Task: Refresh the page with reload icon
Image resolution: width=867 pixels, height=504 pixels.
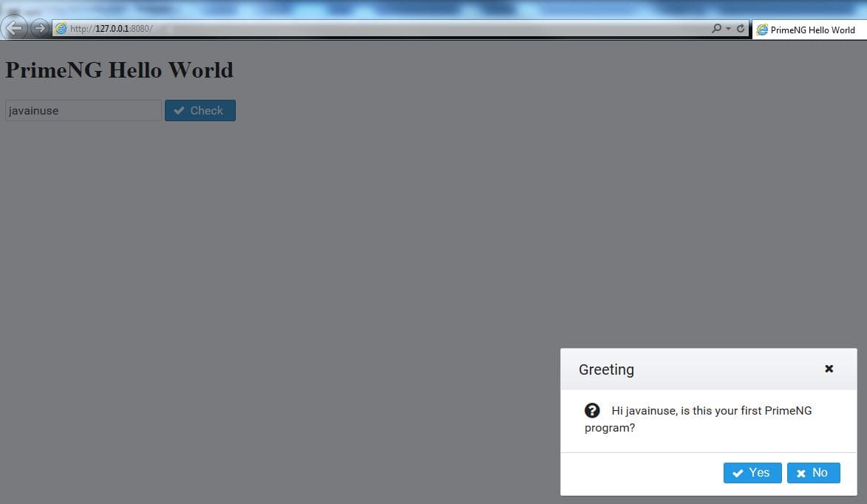Action: [741, 28]
